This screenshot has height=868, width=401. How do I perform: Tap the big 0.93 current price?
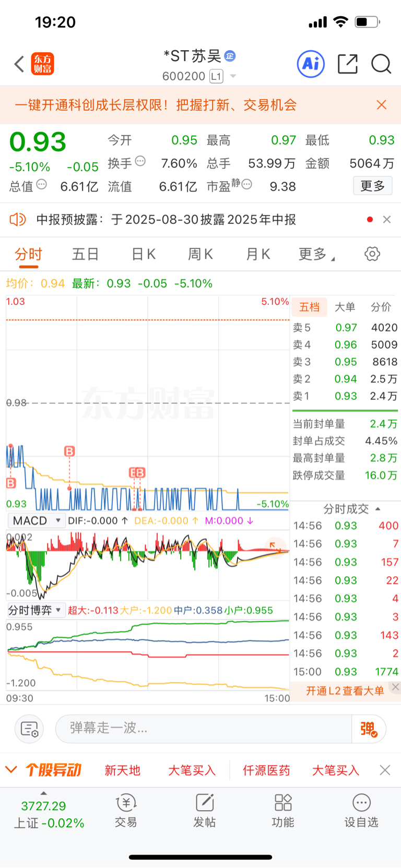[x=38, y=141]
